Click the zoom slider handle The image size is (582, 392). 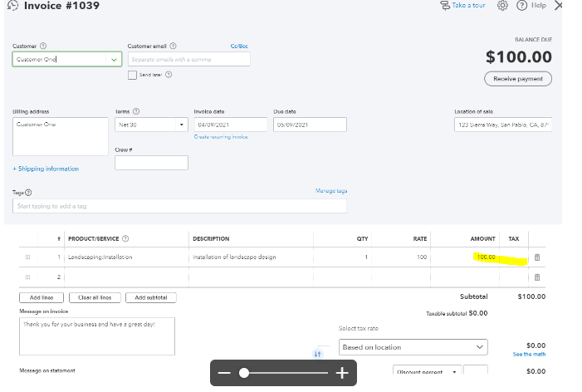tap(244, 374)
